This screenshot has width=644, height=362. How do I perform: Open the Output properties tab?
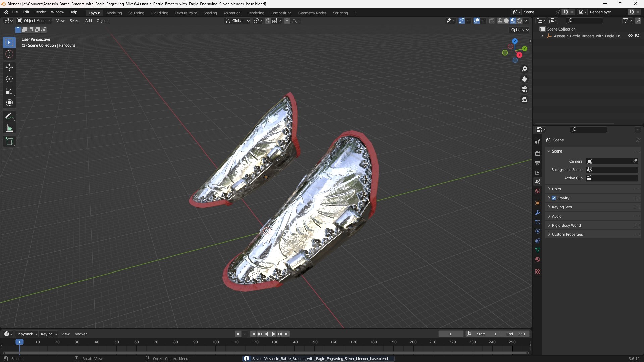(538, 163)
